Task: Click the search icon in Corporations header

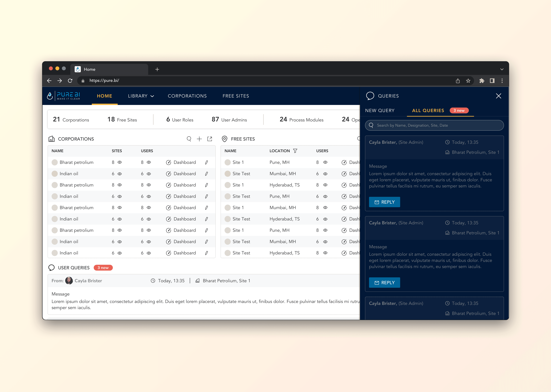Action: tap(189, 139)
